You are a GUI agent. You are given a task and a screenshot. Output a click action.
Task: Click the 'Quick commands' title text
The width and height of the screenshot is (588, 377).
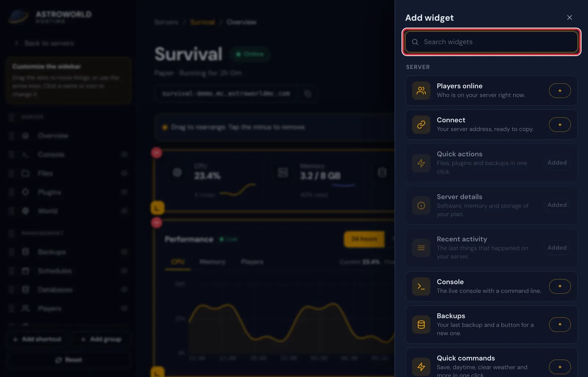[466, 358]
